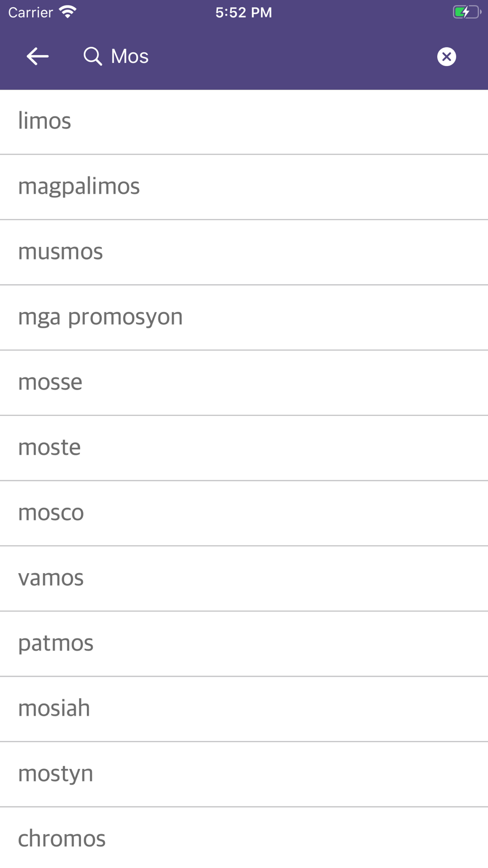Open the mosco entry
Screen dimensions: 488x868
click(244, 513)
